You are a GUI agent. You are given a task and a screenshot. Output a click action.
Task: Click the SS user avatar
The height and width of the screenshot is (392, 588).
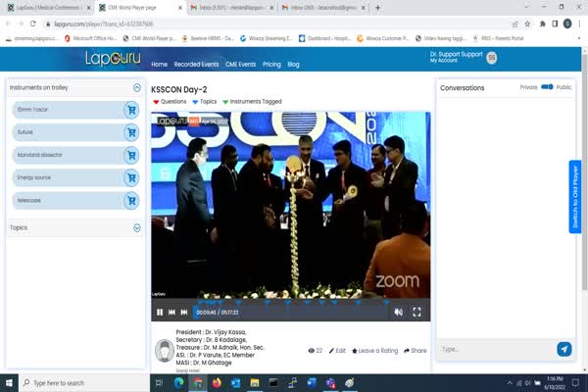tap(492, 58)
